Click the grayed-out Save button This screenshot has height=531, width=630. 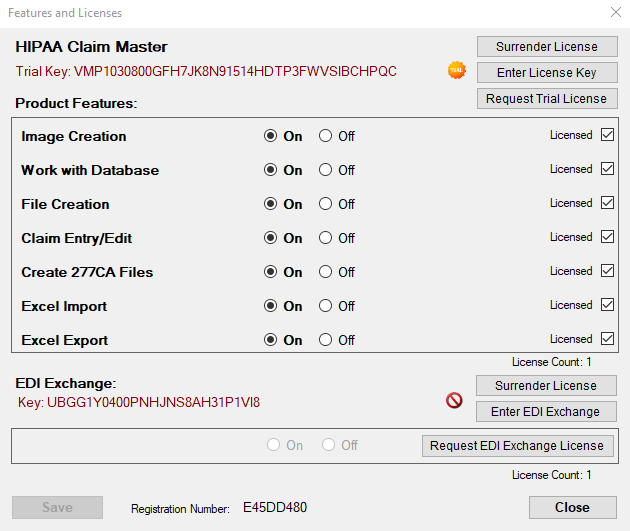tap(57, 507)
